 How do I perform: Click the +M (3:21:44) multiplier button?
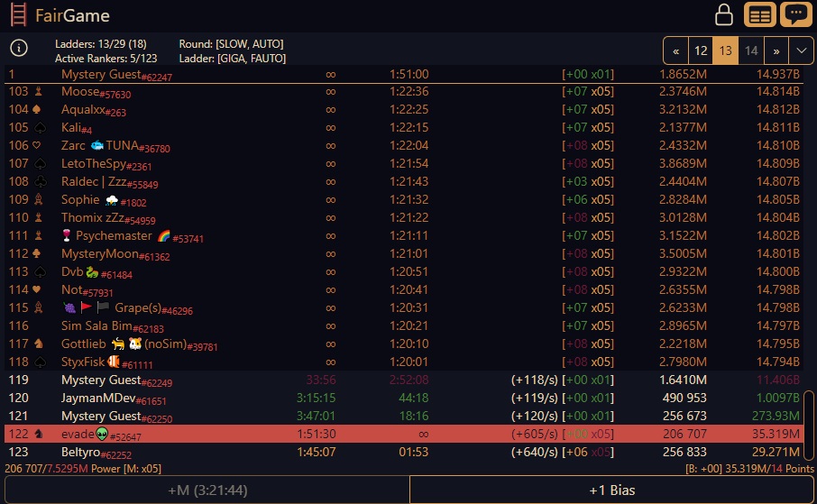point(207,490)
